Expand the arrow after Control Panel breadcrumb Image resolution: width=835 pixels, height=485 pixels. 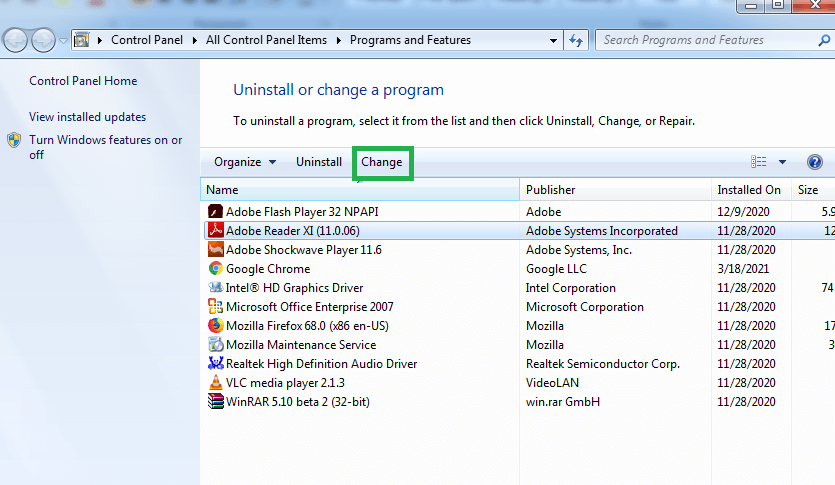(x=194, y=40)
